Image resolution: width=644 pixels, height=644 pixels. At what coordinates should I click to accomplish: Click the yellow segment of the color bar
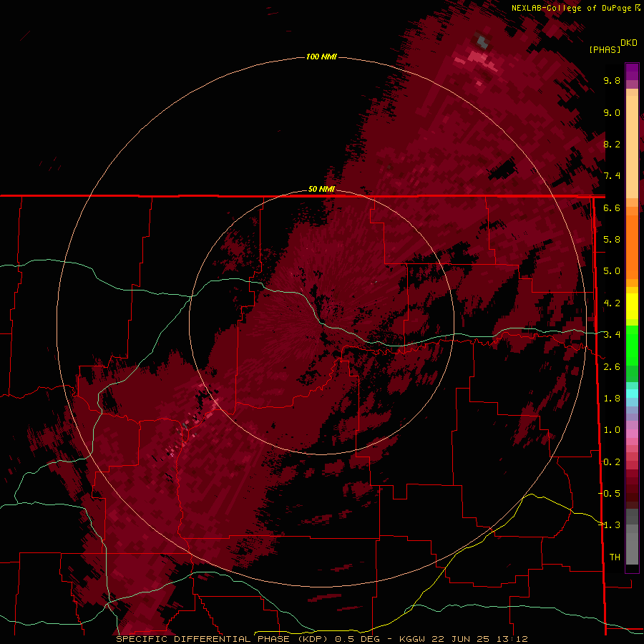coord(632,306)
